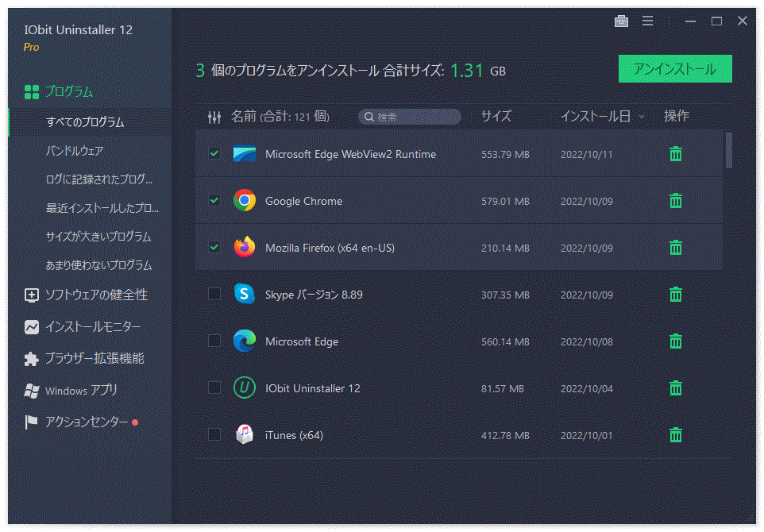The image size is (764, 532).
Task: Uncheck the Mozilla Firefox checkbox
Action: pos(214,247)
